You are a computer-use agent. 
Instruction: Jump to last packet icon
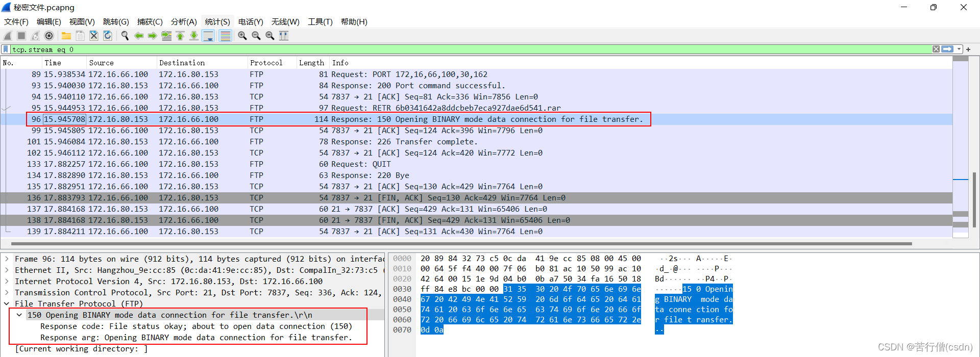point(194,36)
